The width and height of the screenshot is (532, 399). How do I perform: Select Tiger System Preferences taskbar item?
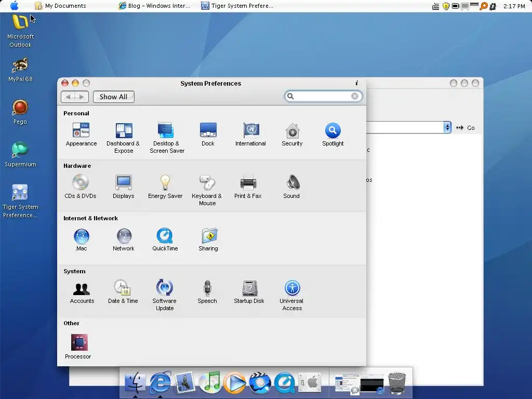click(237, 6)
